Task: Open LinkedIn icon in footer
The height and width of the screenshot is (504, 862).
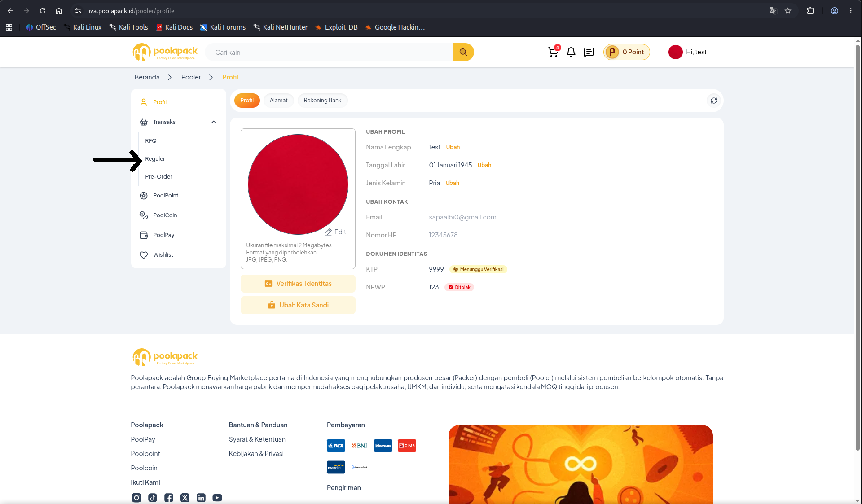Action: click(201, 498)
